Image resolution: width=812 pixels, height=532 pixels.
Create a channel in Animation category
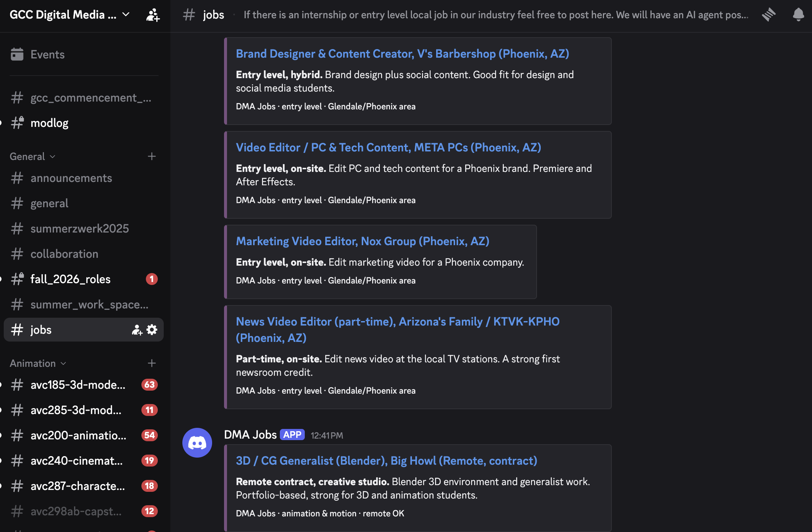pos(151,363)
